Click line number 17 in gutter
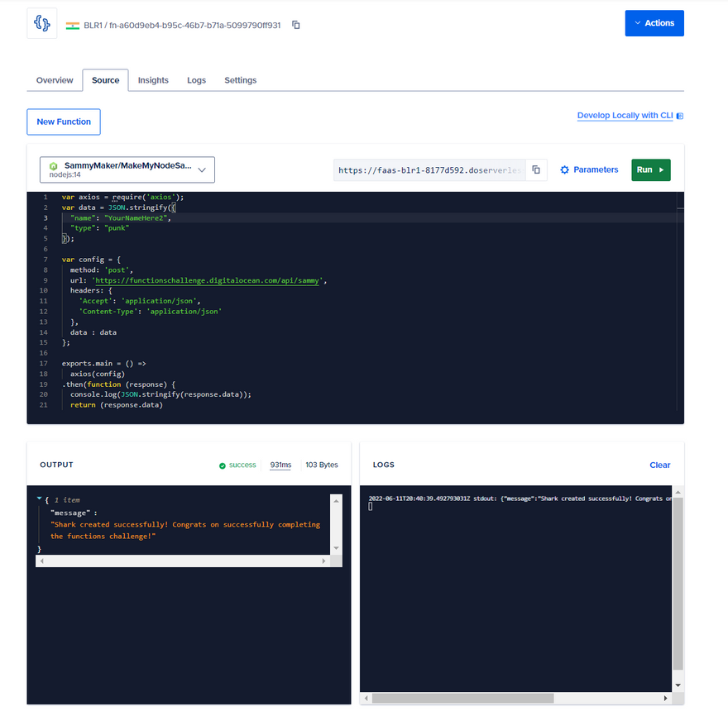 coord(44,364)
